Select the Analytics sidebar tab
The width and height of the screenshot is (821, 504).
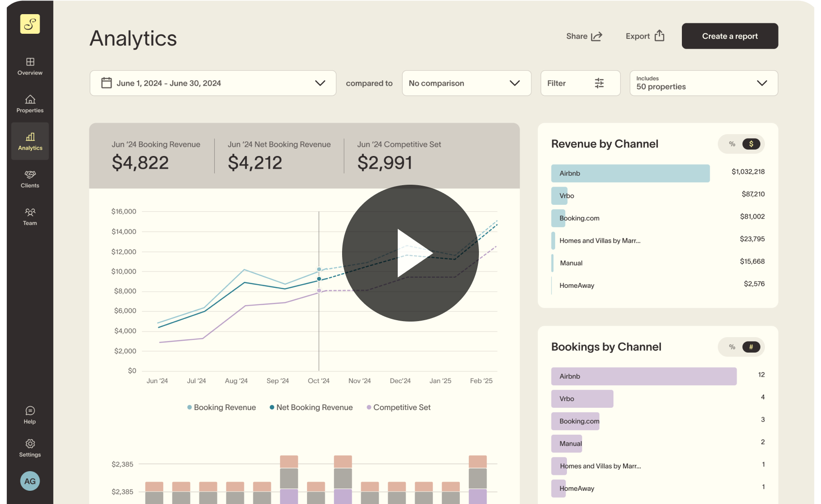30,141
